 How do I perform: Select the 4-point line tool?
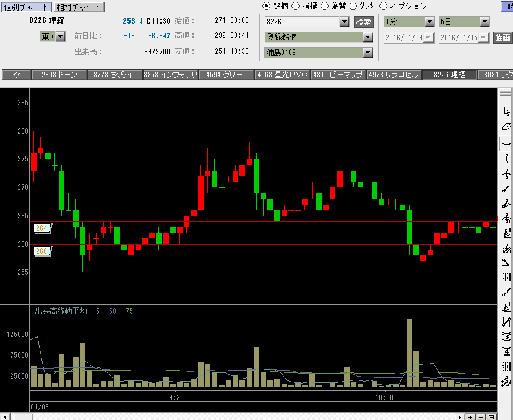coord(506,351)
